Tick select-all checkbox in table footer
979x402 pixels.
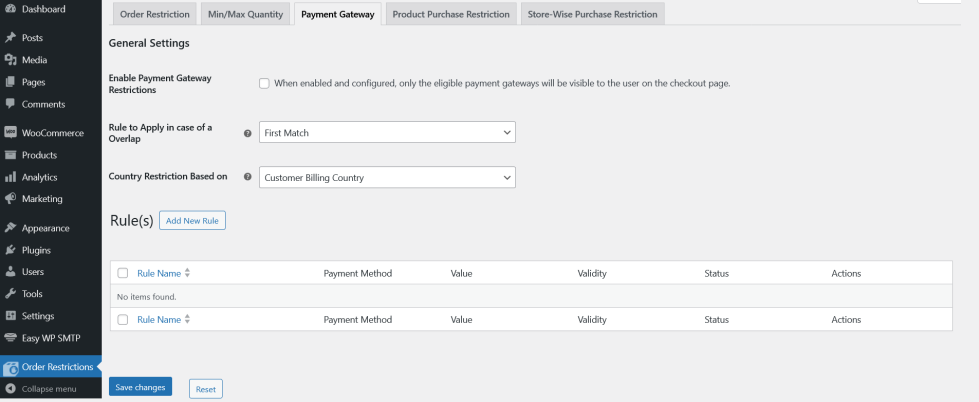[x=123, y=320]
